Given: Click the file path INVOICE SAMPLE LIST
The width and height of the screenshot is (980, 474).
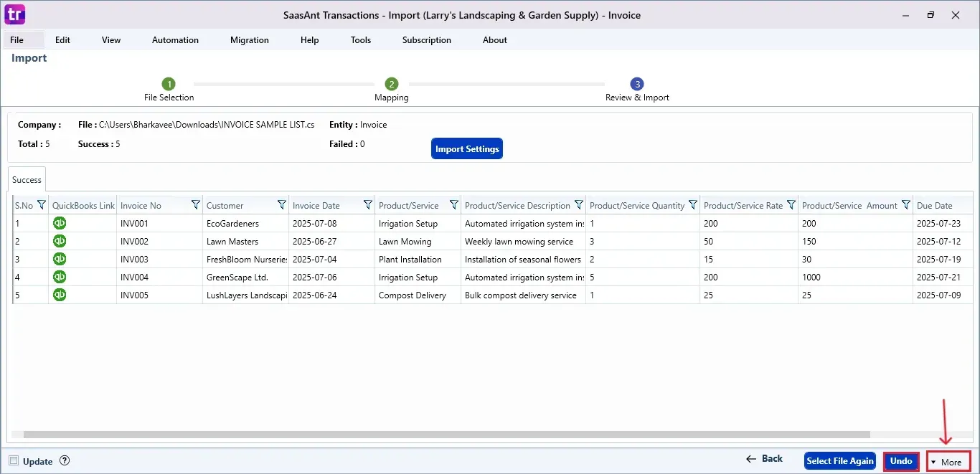Looking at the screenshot, I should [x=207, y=125].
